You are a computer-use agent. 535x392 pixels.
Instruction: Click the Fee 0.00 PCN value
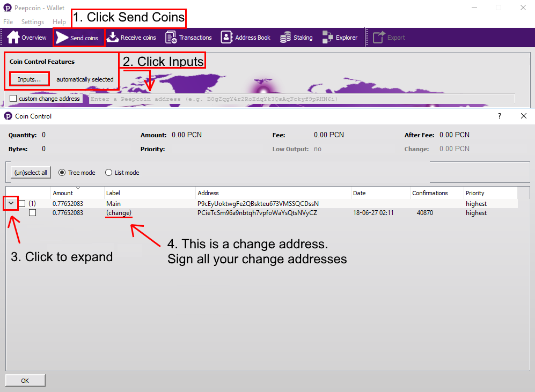click(329, 135)
